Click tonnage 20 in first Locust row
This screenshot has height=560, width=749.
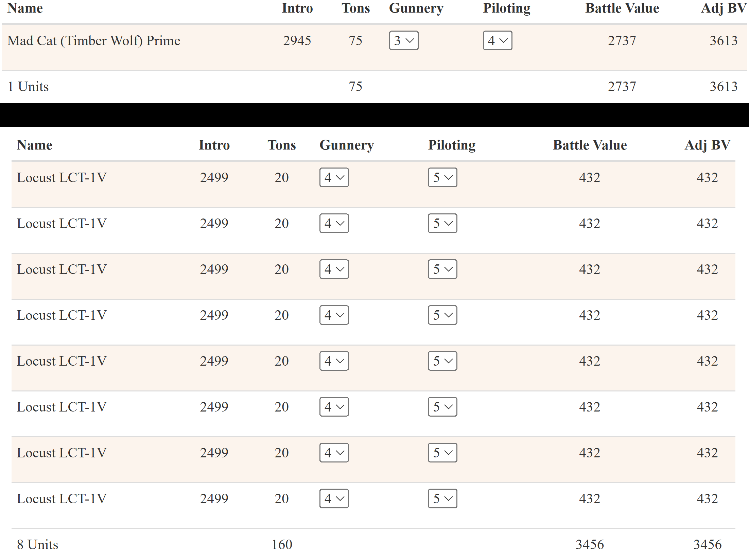282,177
